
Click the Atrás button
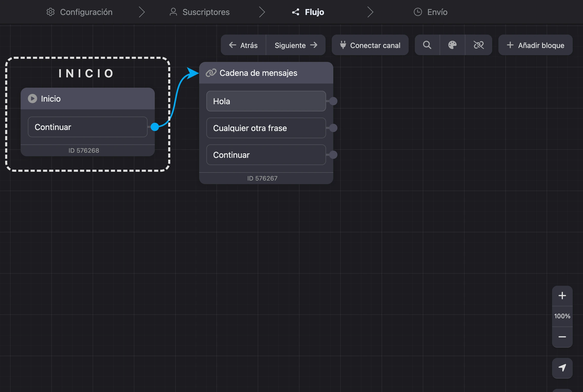point(243,45)
